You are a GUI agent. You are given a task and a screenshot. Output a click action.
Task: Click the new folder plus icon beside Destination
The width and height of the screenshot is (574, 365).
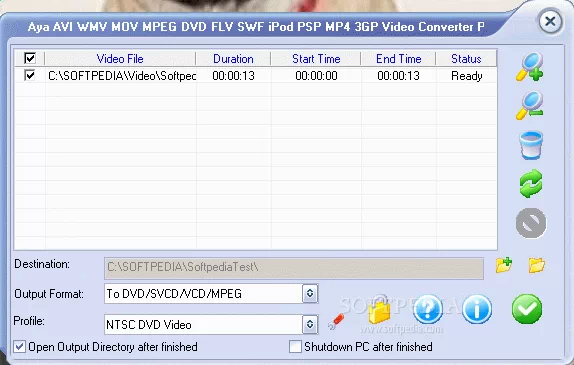(504, 265)
